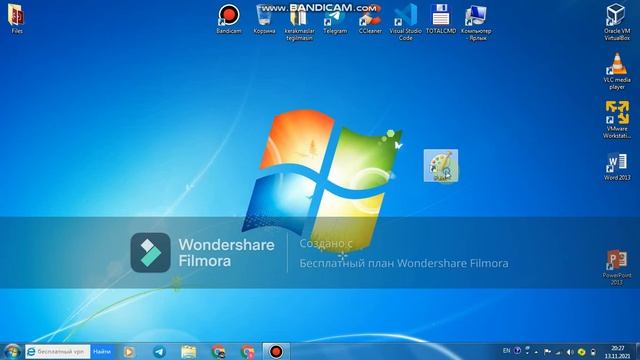This screenshot has width=640, height=360.
Task: Click the help question-mark tray icon
Action: point(517,351)
